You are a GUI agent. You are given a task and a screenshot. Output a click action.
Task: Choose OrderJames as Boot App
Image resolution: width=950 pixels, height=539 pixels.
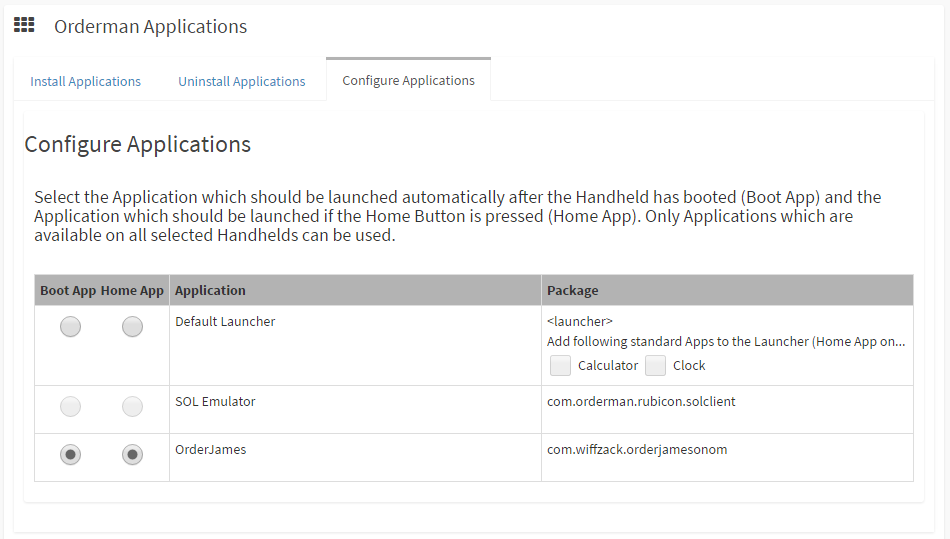[x=70, y=454]
